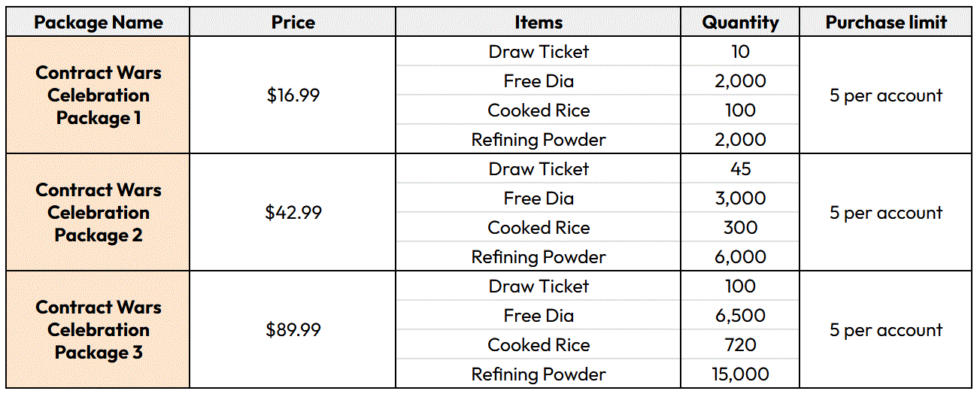980x397 pixels.
Task: Click the $89.99 price cell
Action: click(293, 330)
